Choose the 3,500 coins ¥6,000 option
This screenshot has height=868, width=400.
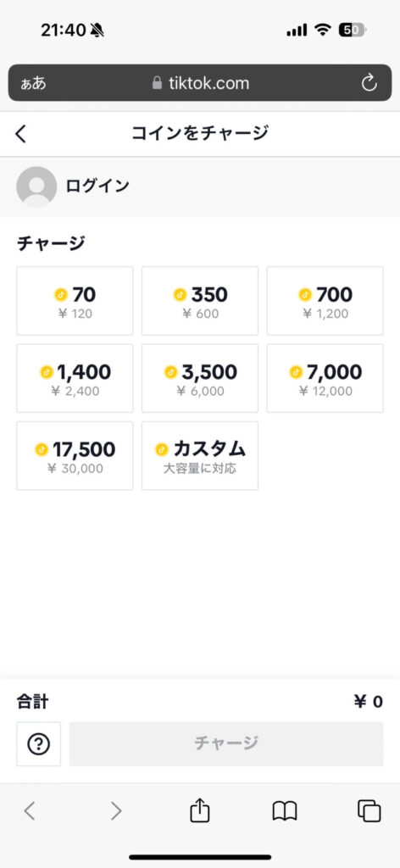pos(200,378)
